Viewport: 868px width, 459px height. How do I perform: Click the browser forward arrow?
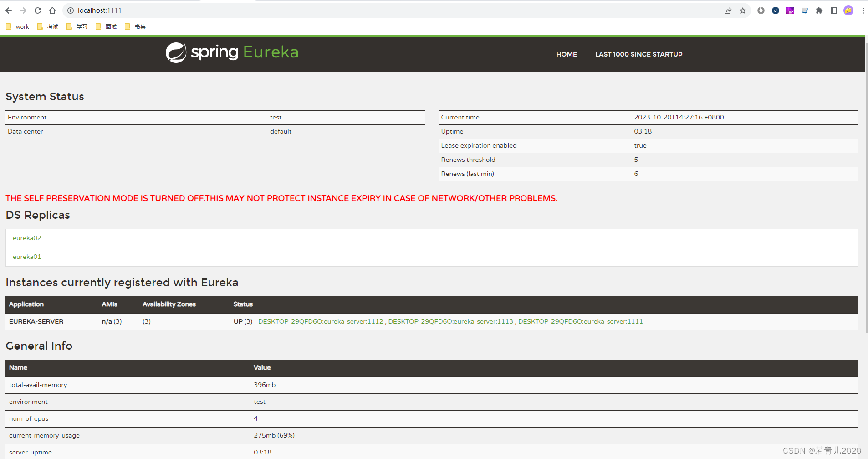pos(23,10)
